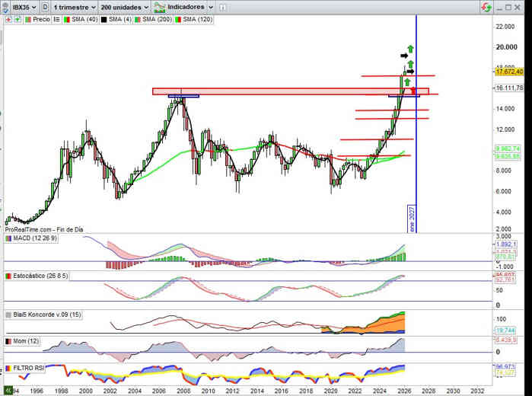Select the SMA (40) indicator label

click(x=80, y=19)
